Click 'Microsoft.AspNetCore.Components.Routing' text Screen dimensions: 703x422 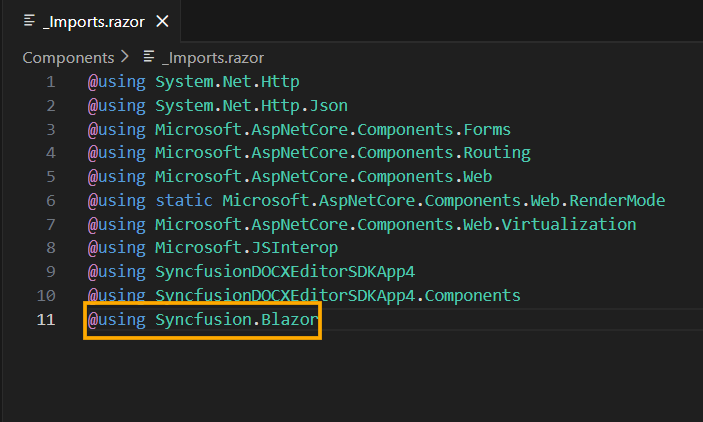click(343, 153)
